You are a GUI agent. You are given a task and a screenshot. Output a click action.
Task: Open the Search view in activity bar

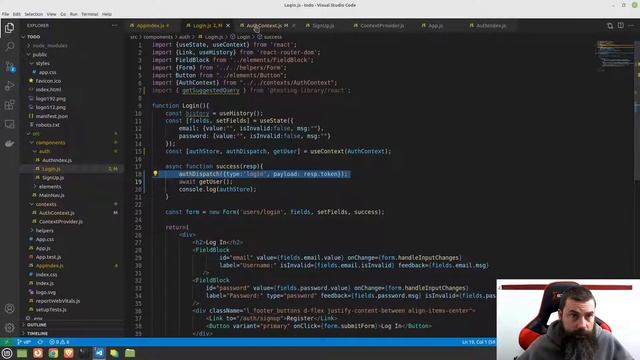point(9,47)
